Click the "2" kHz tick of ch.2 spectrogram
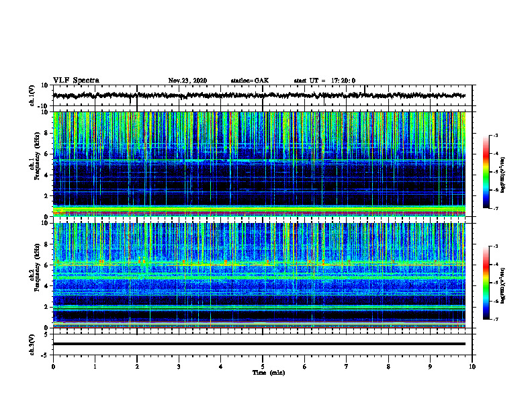This screenshot has width=532, height=411. coord(46,307)
